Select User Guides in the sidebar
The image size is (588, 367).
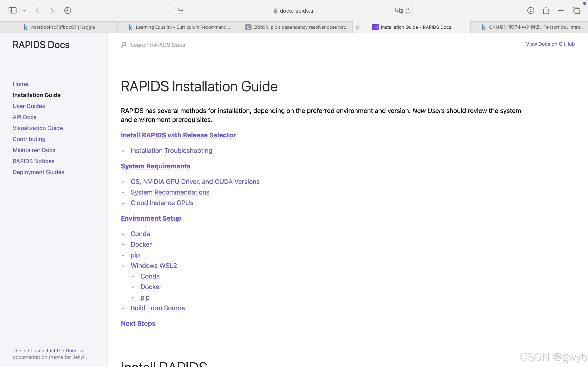click(29, 106)
